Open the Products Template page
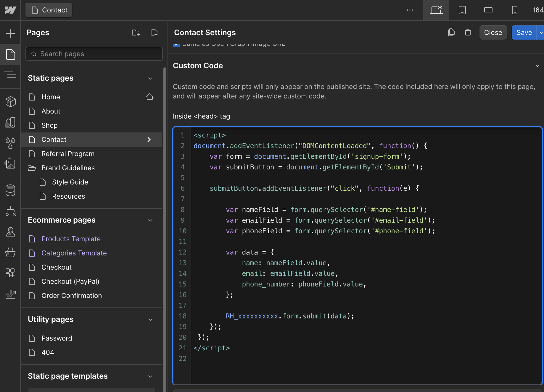This screenshot has width=544, height=392. (91, 239)
